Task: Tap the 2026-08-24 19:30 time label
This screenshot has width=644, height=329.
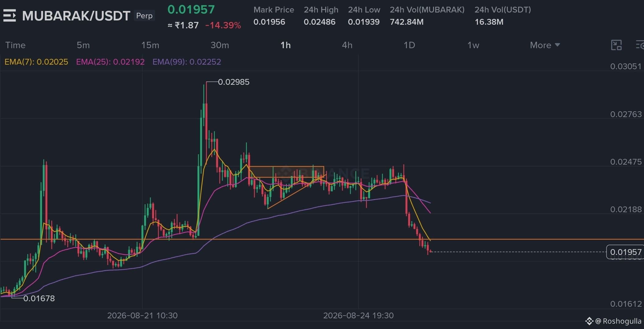Action: [358, 316]
